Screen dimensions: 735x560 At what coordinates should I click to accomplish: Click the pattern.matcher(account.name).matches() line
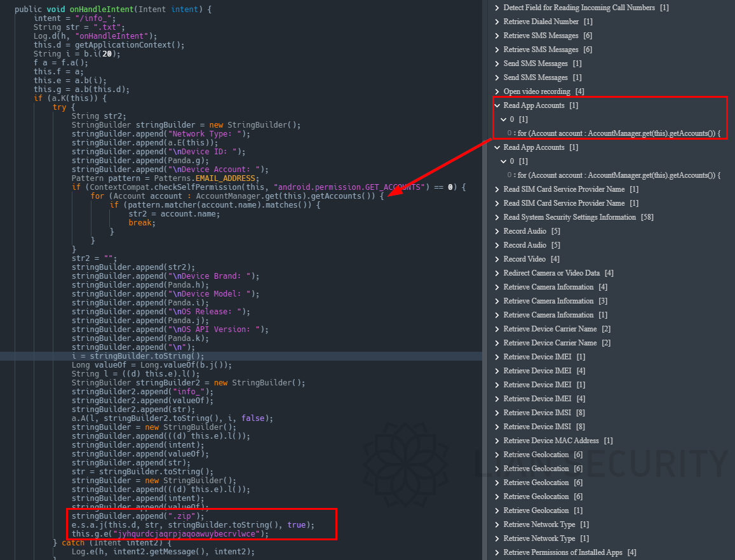215,205
